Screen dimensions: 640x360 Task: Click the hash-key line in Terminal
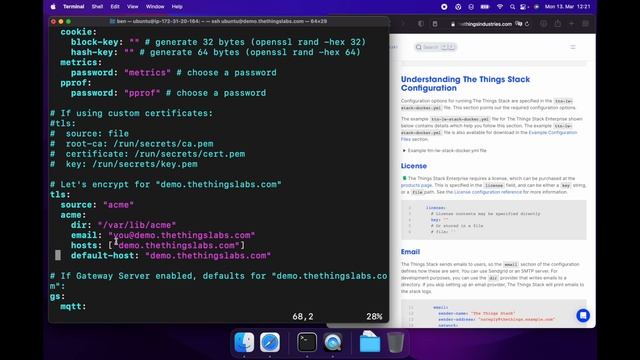coord(216,52)
